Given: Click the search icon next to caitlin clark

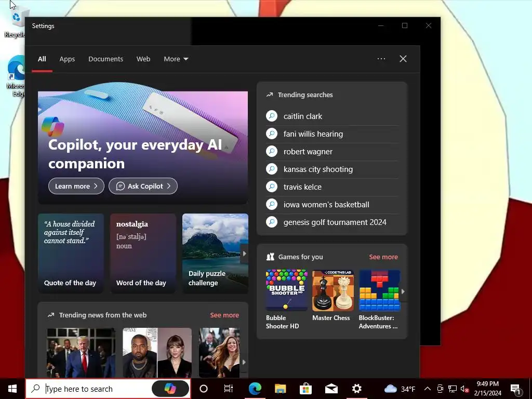Looking at the screenshot, I should 272,116.
